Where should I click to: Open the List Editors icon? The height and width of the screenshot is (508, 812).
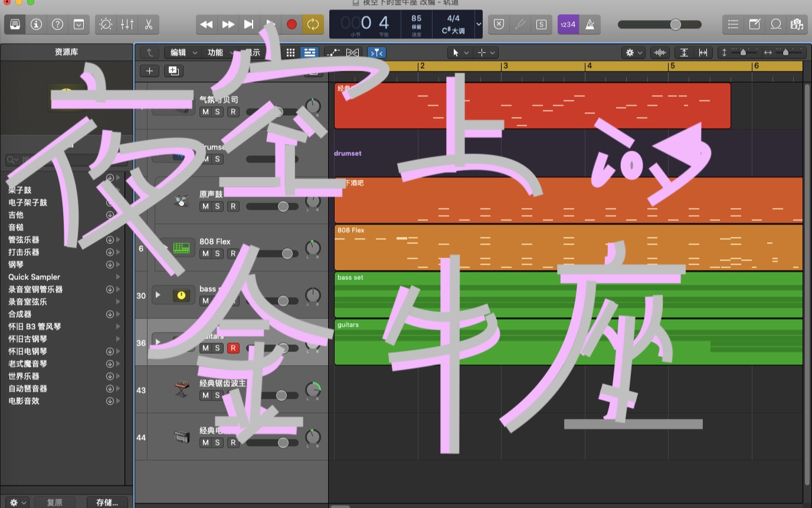click(733, 24)
